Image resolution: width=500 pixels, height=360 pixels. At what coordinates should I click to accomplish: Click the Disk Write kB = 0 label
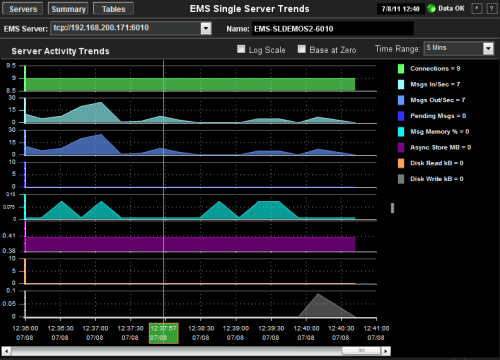pyautogui.click(x=437, y=179)
